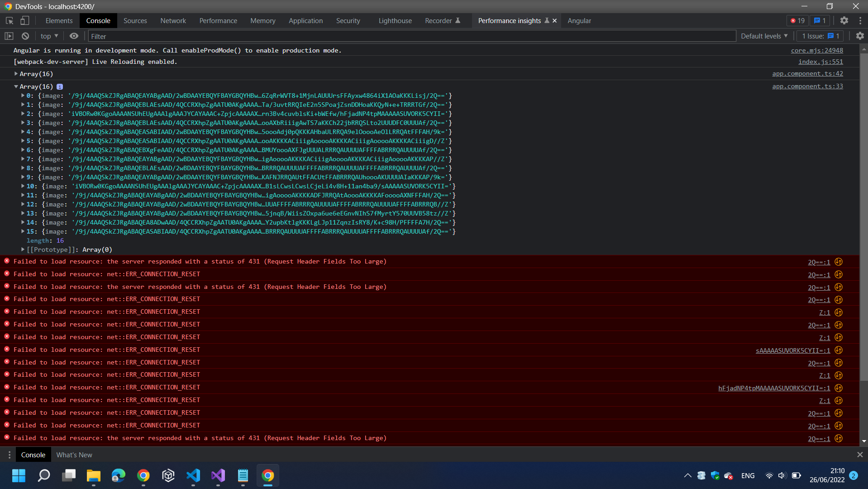Collapse the expanded Array(16) entry
This screenshot has height=489, width=868.
click(16, 86)
